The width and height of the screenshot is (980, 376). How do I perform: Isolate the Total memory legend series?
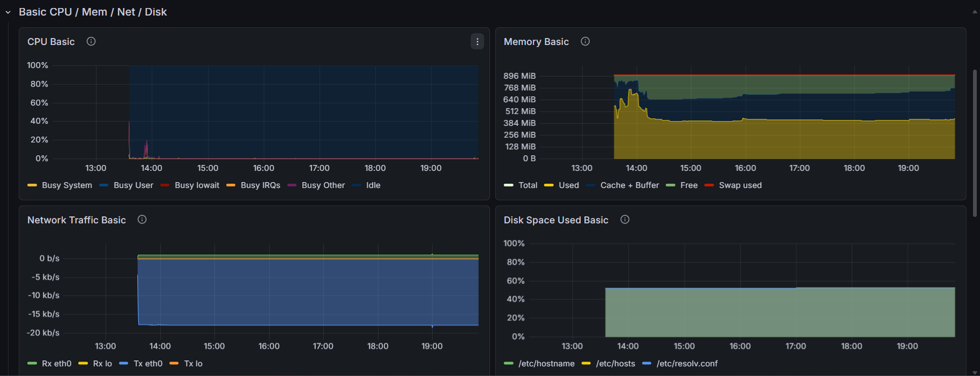pyautogui.click(x=528, y=185)
